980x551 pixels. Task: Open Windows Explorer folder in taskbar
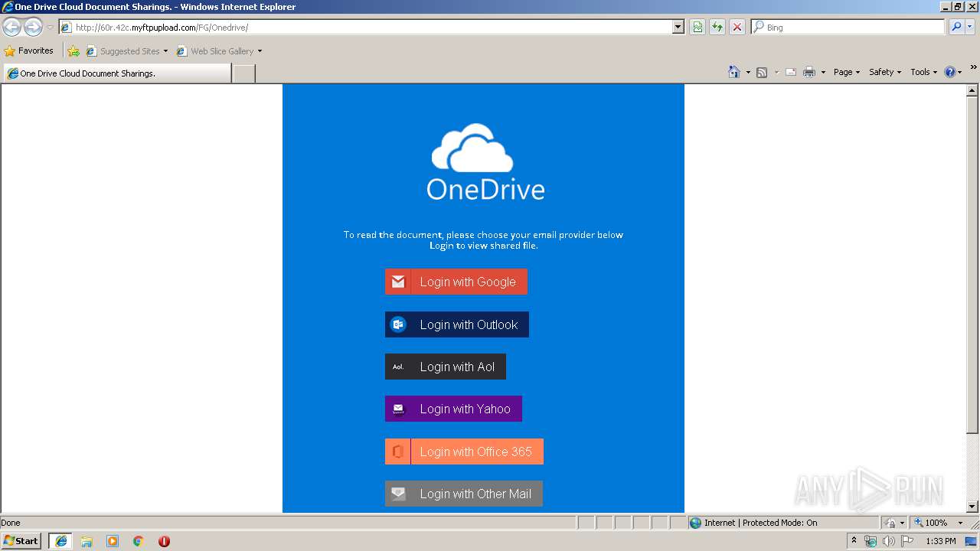pos(87,541)
